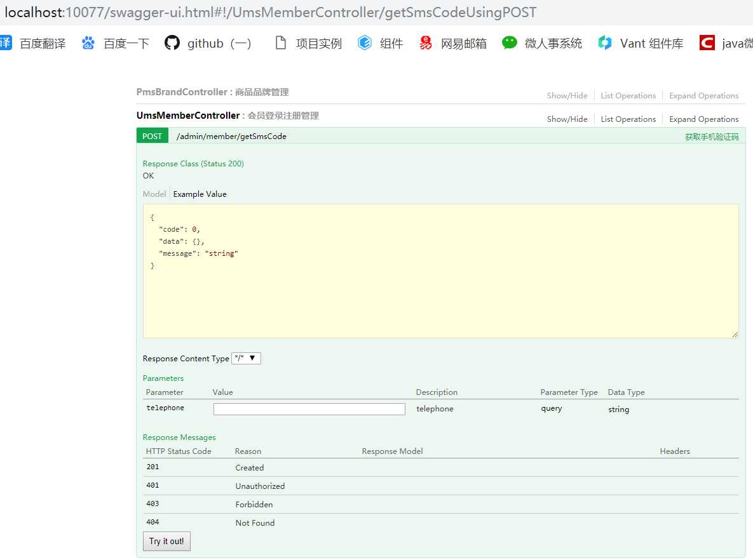
Task: Select the Not Found reason text
Action: pyautogui.click(x=255, y=523)
